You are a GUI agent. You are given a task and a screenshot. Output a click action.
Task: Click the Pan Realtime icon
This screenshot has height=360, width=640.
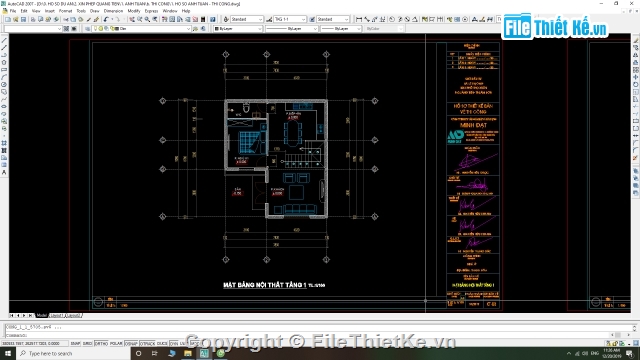(x=132, y=19)
